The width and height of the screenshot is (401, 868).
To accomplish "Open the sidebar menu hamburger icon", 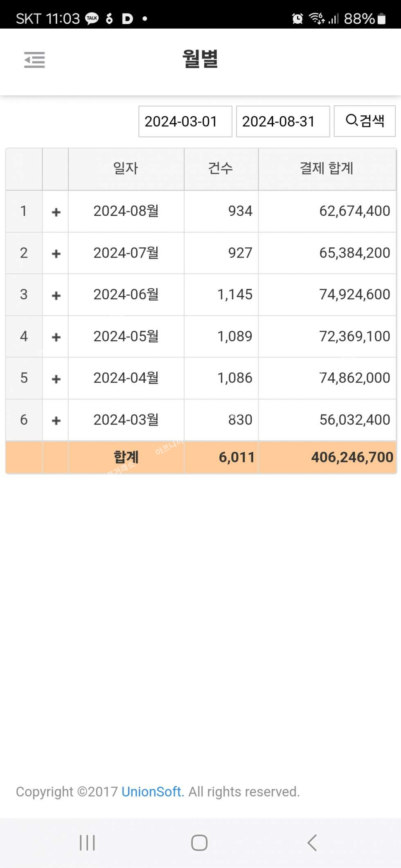I will tap(34, 60).
